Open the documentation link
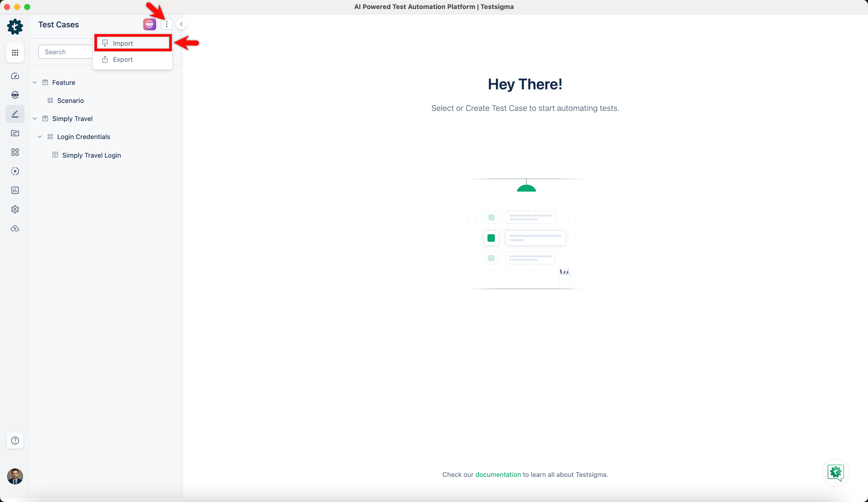This screenshot has height=502, width=868. point(498,474)
